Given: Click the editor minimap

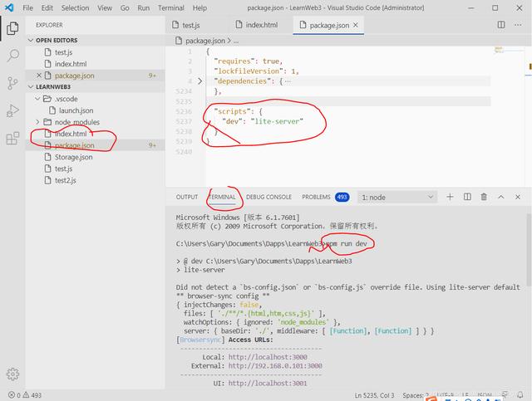Looking at the screenshot, I should [509, 50].
